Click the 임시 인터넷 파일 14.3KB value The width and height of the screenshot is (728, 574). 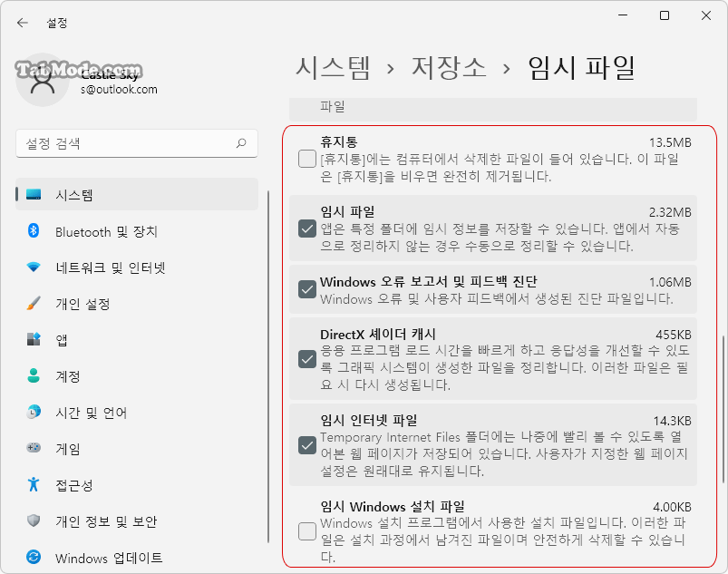coord(673,421)
